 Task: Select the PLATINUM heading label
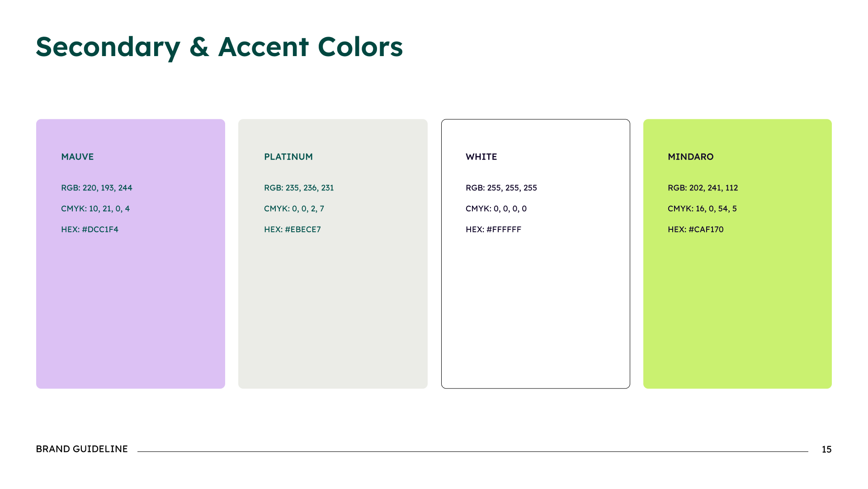[x=288, y=157]
